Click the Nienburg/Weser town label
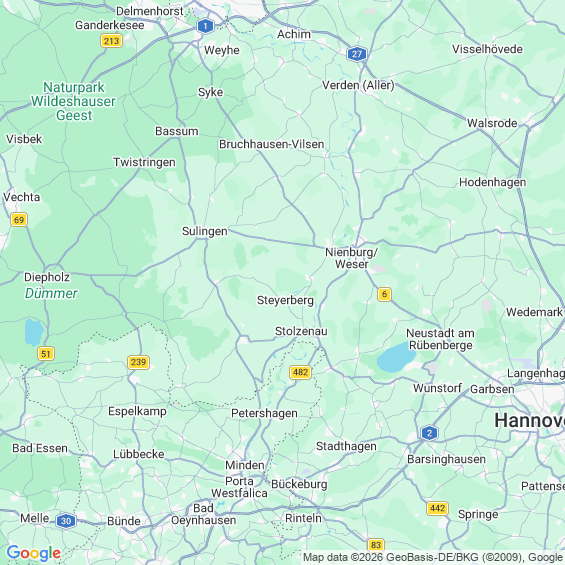565x565 pixels. click(351, 258)
